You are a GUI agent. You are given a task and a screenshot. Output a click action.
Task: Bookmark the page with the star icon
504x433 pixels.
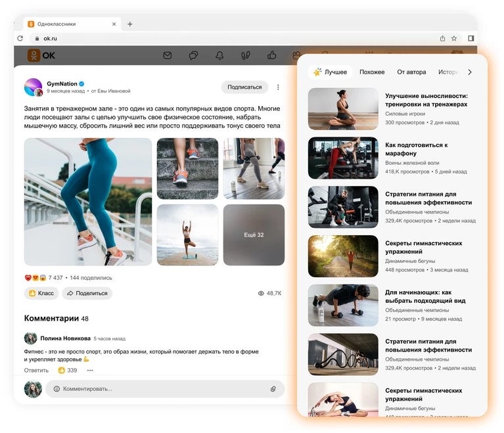(454, 38)
